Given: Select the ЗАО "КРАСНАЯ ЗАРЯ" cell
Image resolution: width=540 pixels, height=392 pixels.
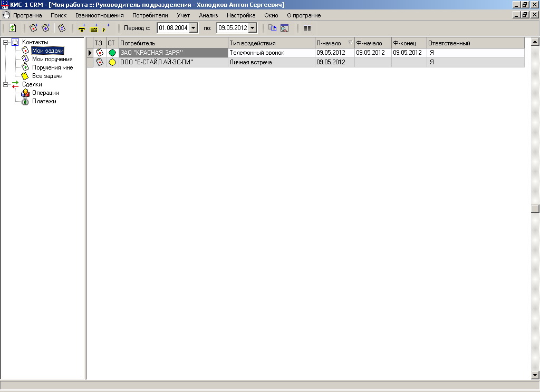Looking at the screenshot, I should point(173,53).
